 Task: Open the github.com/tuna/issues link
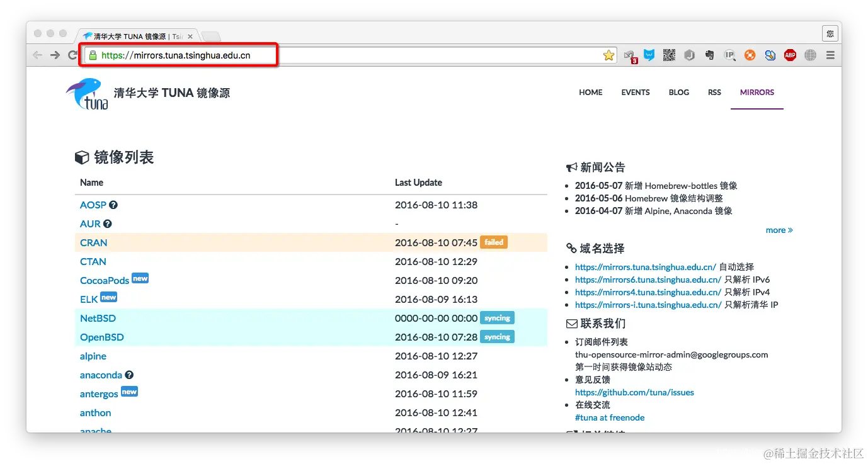tap(634, 392)
